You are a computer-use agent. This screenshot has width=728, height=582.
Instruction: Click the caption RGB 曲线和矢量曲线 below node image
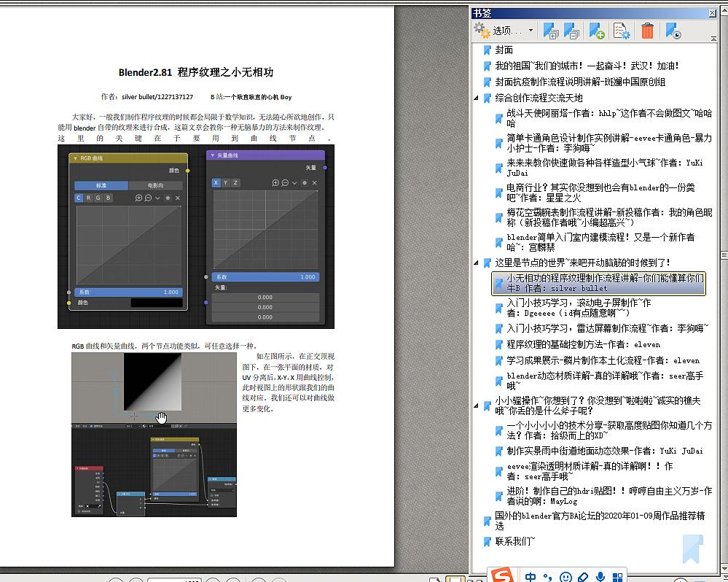coord(163,346)
